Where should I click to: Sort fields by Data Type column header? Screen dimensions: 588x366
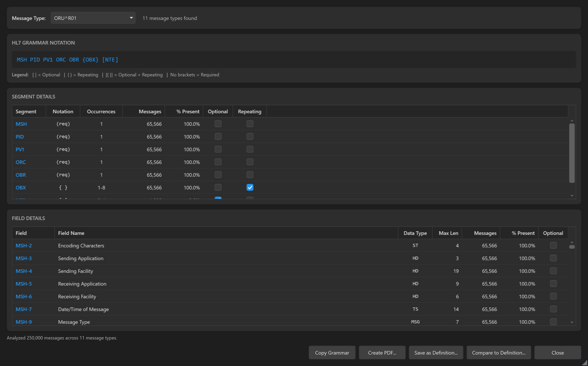point(415,233)
